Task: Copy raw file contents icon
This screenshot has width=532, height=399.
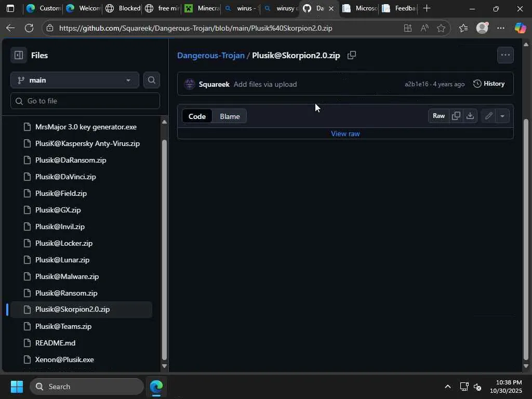Action: (x=456, y=116)
